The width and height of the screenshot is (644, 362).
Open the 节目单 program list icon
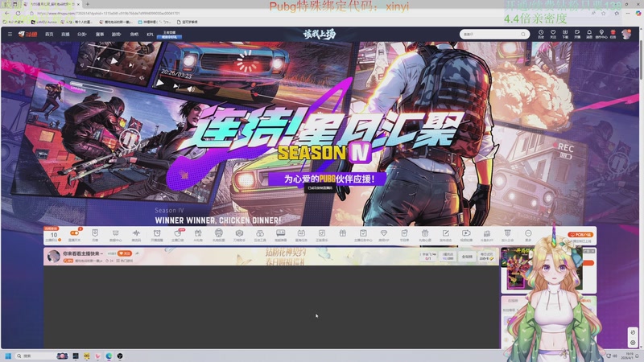pyautogui.click(x=404, y=235)
